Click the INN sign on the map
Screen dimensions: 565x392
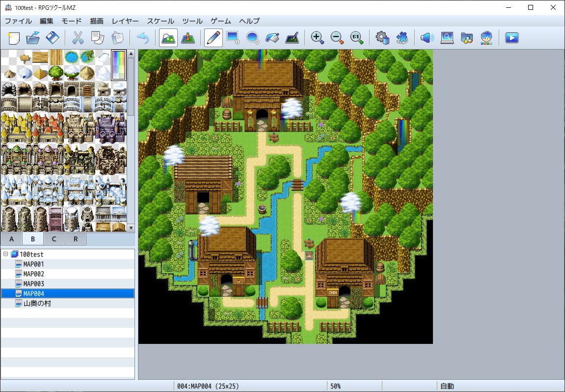333,292
